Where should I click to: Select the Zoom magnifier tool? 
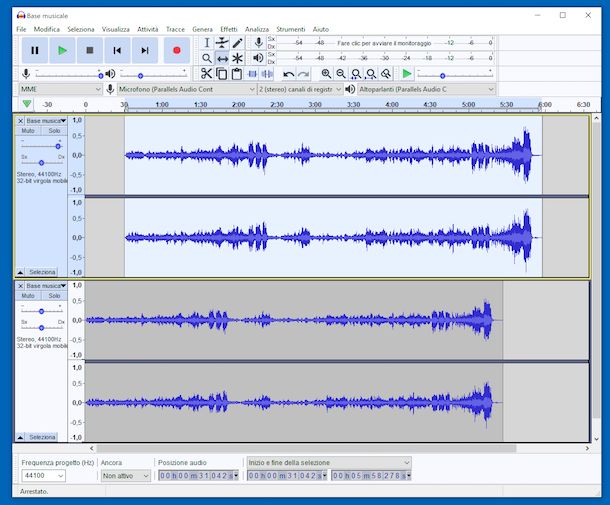(207, 58)
